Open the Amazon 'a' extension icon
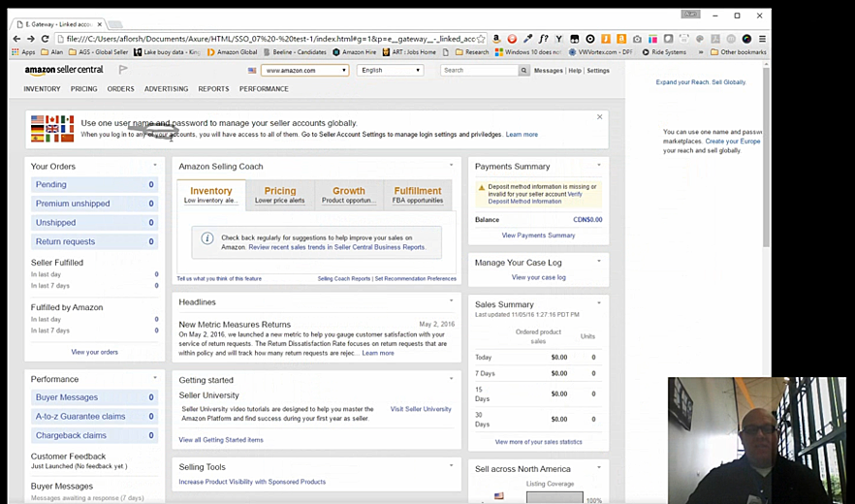855x504 pixels. click(496, 39)
